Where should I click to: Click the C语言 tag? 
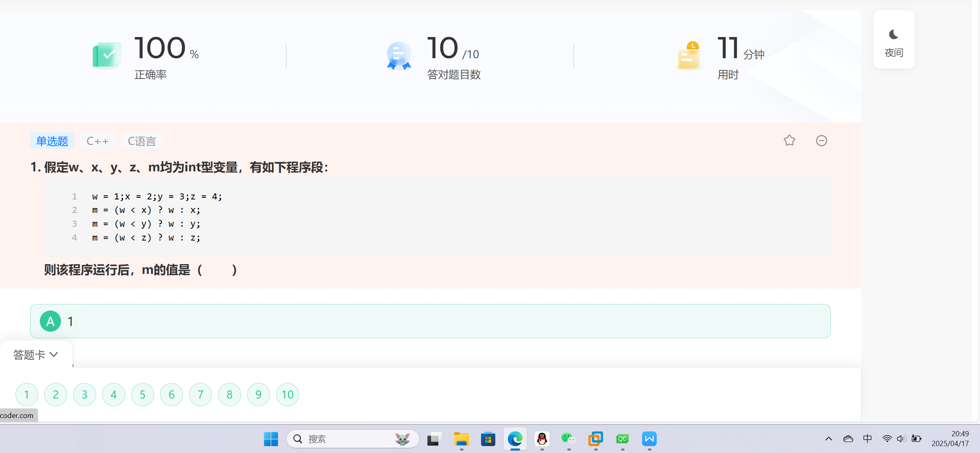pos(142,141)
